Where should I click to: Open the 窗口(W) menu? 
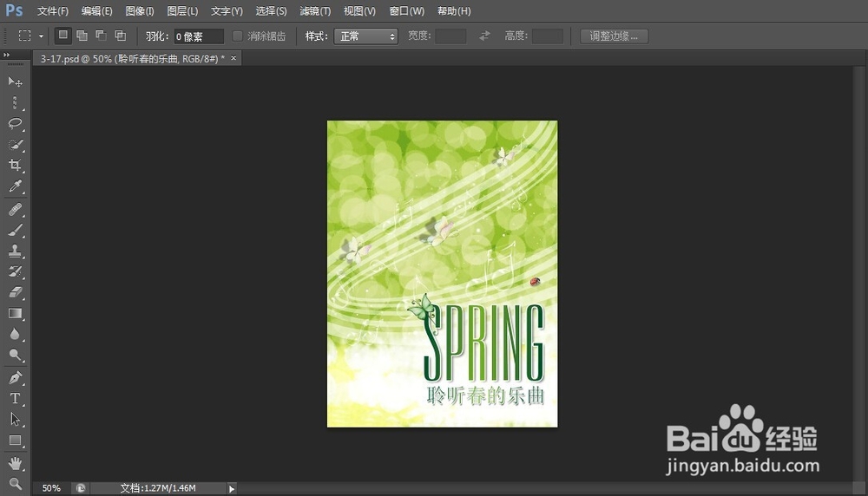tap(407, 11)
